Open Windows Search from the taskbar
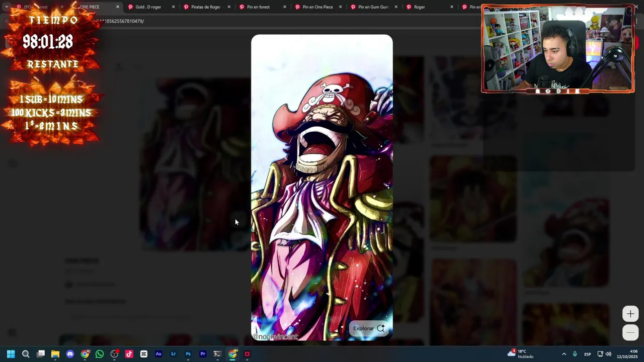 26,354
